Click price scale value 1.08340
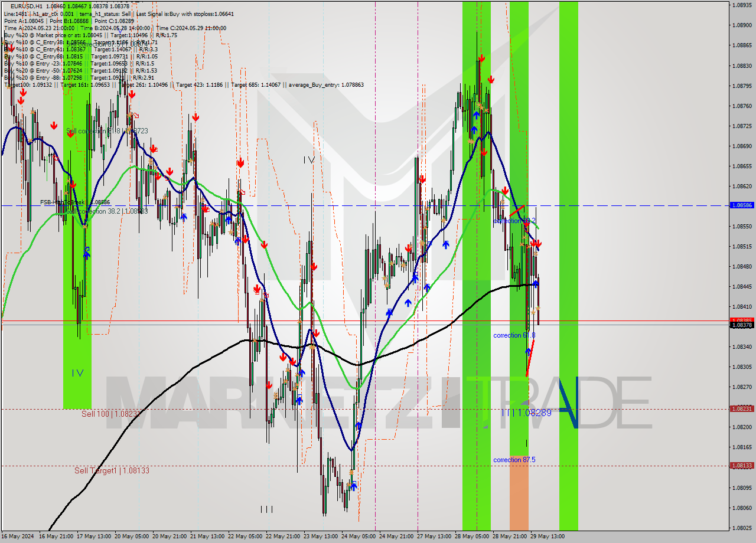 point(742,347)
